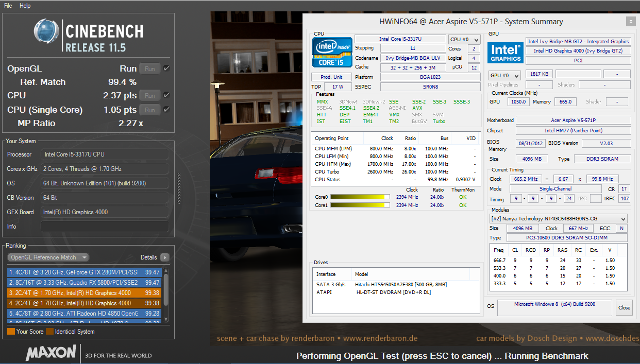Click the Cores x GHz field

105,169
